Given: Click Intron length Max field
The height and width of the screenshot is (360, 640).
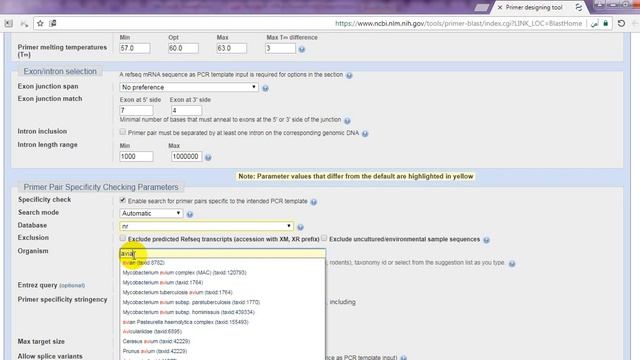Looking at the screenshot, I should click(x=186, y=156).
